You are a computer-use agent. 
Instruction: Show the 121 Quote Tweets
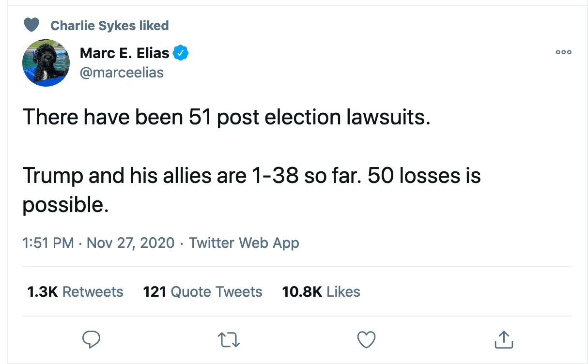(202, 292)
